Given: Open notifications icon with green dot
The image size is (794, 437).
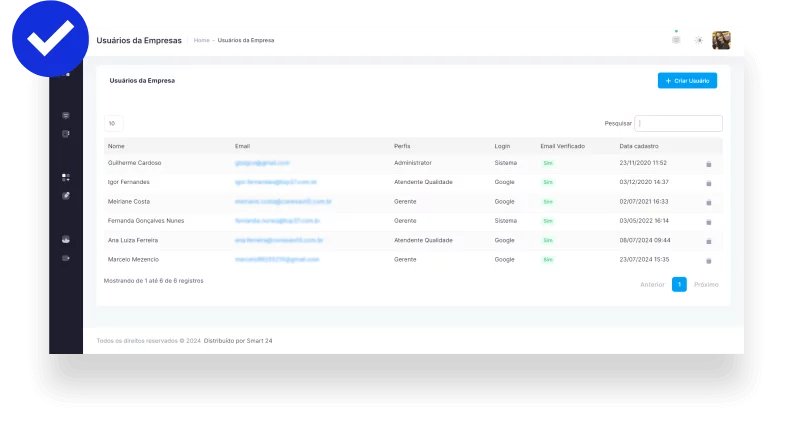Looking at the screenshot, I should pos(676,39).
